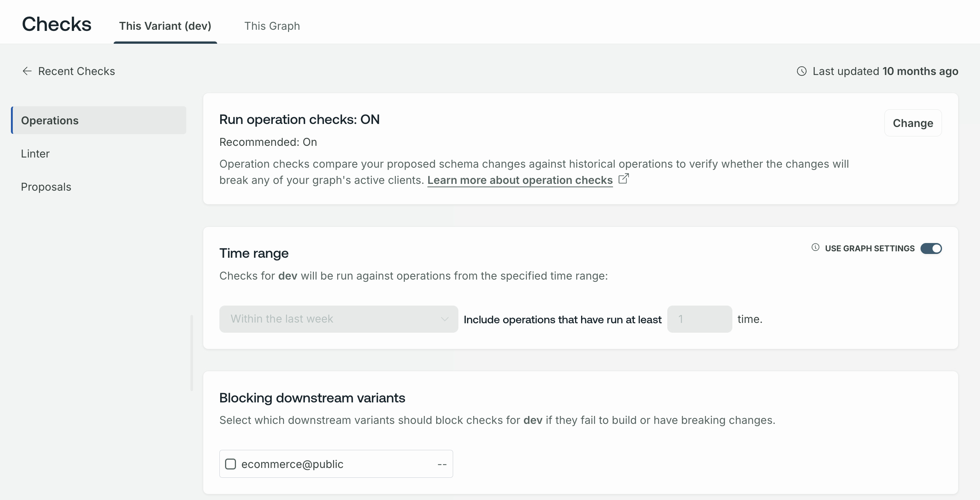The height and width of the screenshot is (500, 980).
Task: Navigate to the This Variant dev tab
Action: click(166, 26)
